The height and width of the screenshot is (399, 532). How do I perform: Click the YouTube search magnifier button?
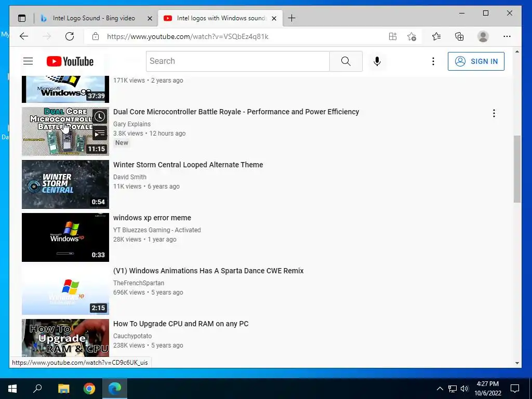pos(345,61)
